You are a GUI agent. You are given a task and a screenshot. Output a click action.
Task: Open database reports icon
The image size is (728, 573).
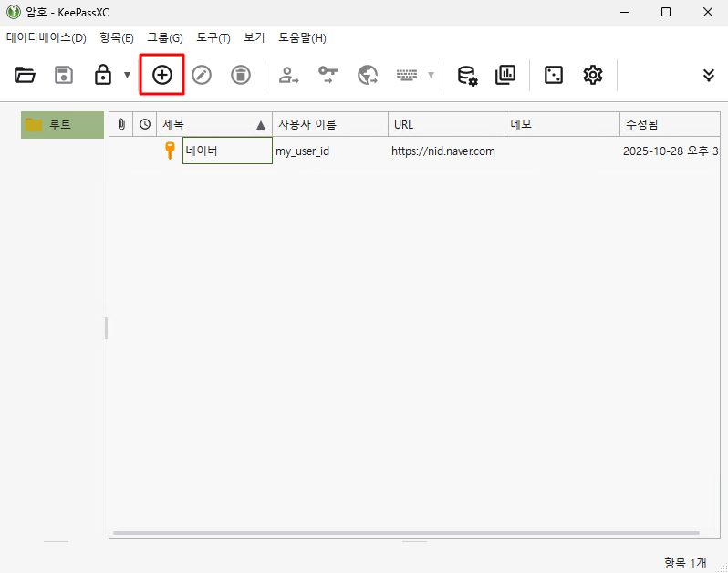(505, 75)
